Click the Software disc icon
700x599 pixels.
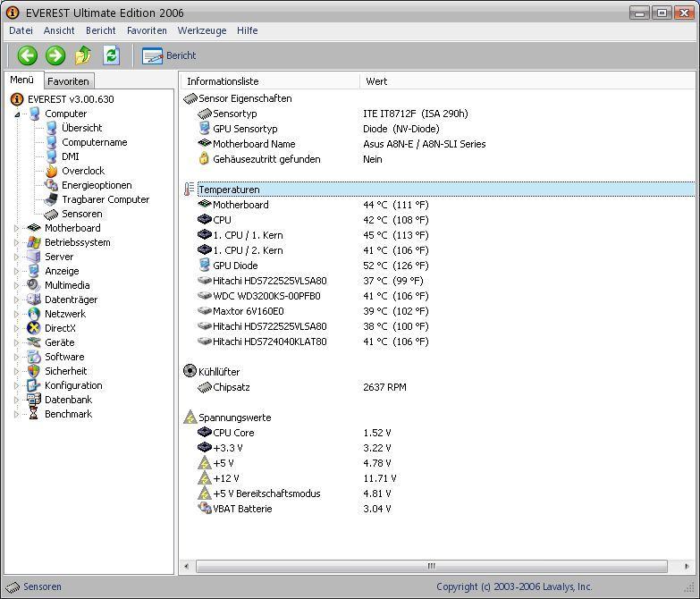coord(34,357)
